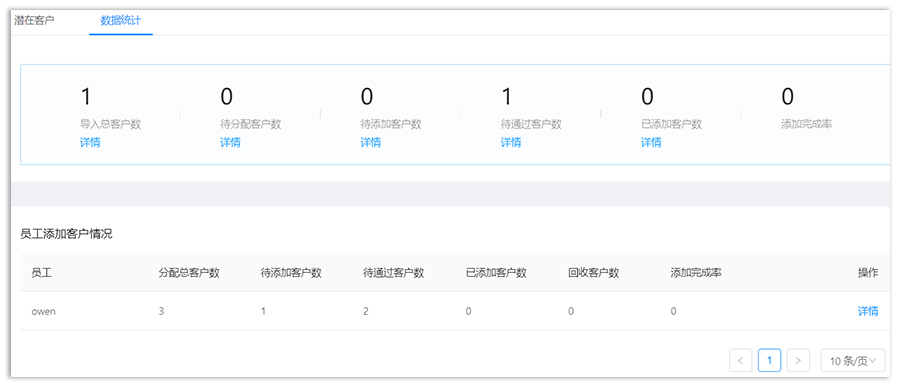The height and width of the screenshot is (388, 900).
Task: Click value 2 in owen's row
Action: [366, 312]
